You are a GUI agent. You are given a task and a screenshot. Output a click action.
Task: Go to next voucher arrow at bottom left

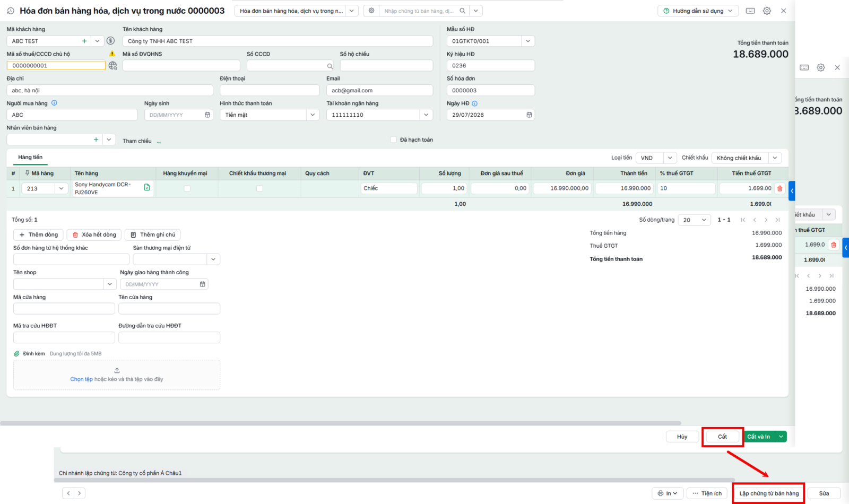click(80, 493)
